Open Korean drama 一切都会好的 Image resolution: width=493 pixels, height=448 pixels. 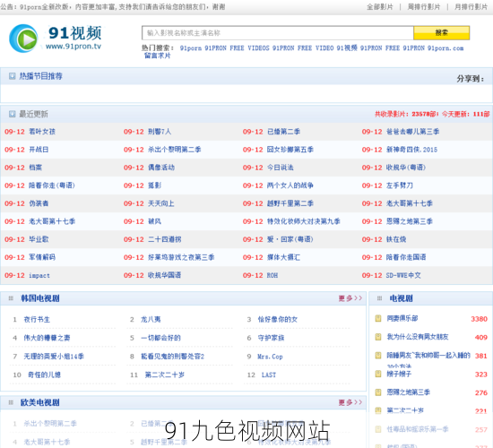click(x=160, y=338)
